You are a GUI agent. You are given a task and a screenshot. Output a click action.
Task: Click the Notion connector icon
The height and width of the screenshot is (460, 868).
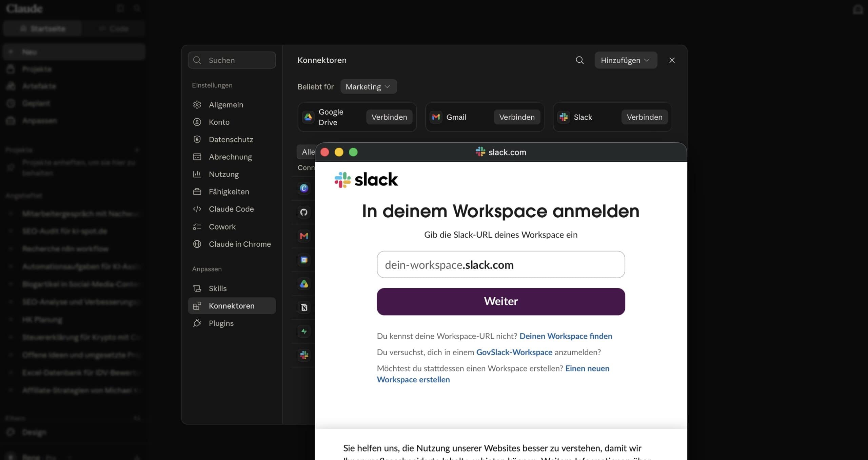pyautogui.click(x=304, y=307)
